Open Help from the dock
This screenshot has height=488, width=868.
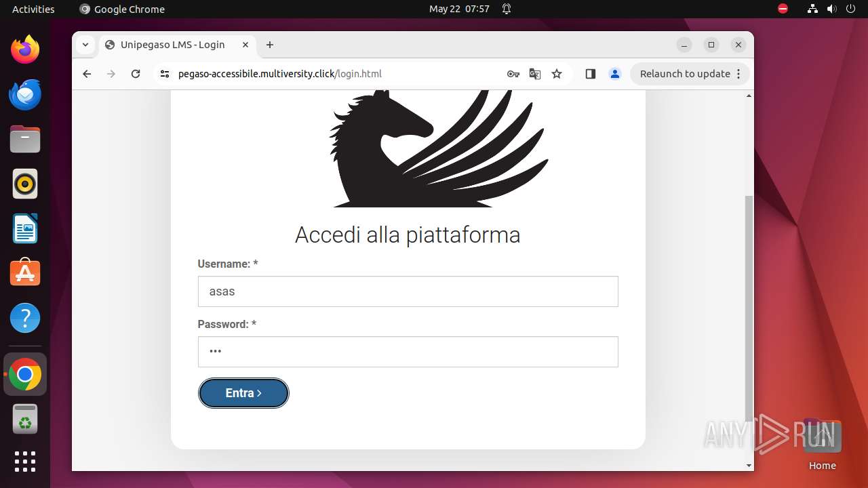25,318
